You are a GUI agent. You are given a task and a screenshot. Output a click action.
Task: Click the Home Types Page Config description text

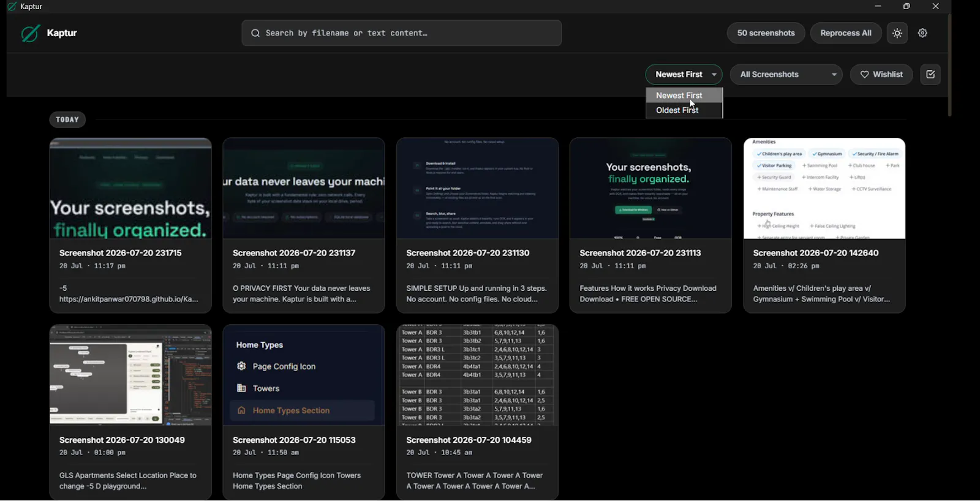click(x=297, y=481)
